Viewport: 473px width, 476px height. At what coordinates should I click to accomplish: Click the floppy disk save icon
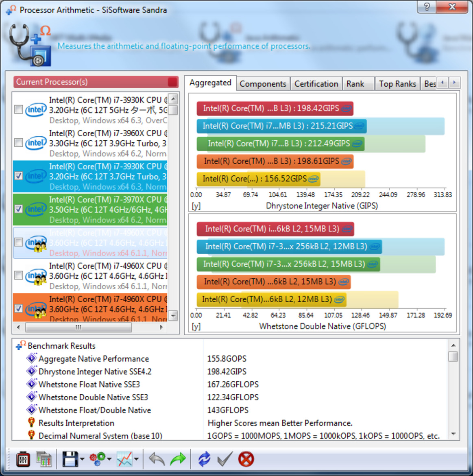point(70,459)
